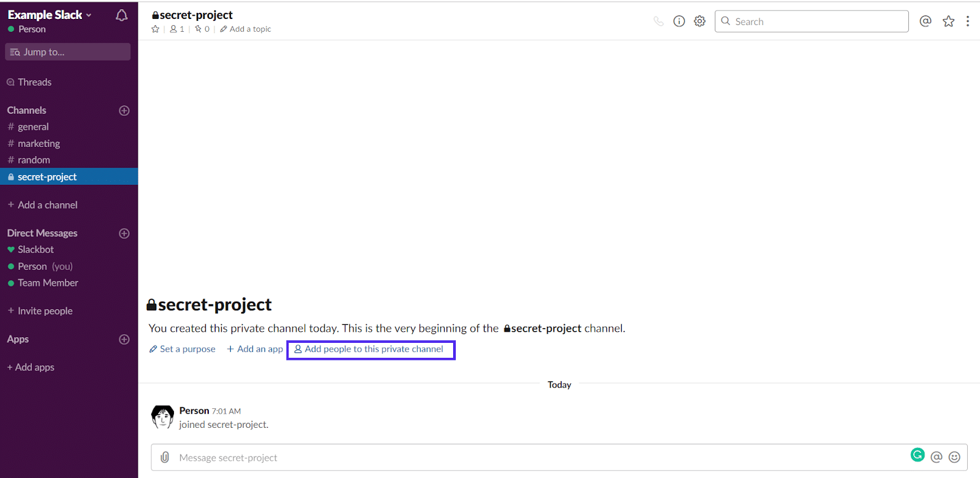
Task: Open starred items in the header
Action: [x=948, y=21]
